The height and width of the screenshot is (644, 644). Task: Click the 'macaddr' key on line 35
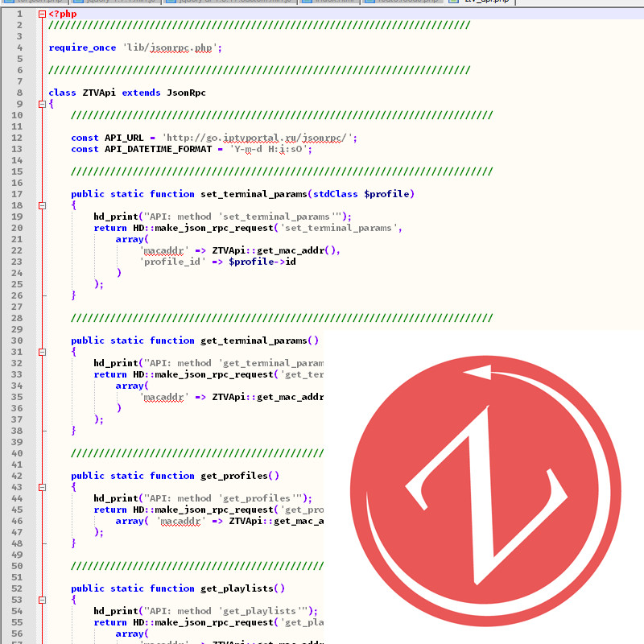(164, 397)
